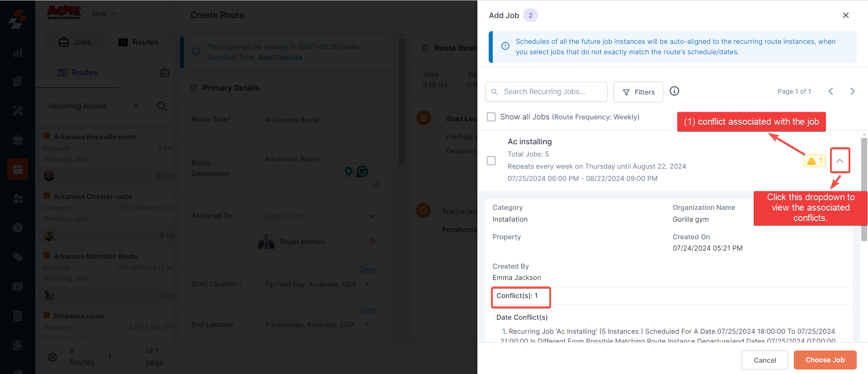Screen dimensions: 868x374
Task: Click Clear link above Start Location
Action: pyautogui.click(x=368, y=270)
